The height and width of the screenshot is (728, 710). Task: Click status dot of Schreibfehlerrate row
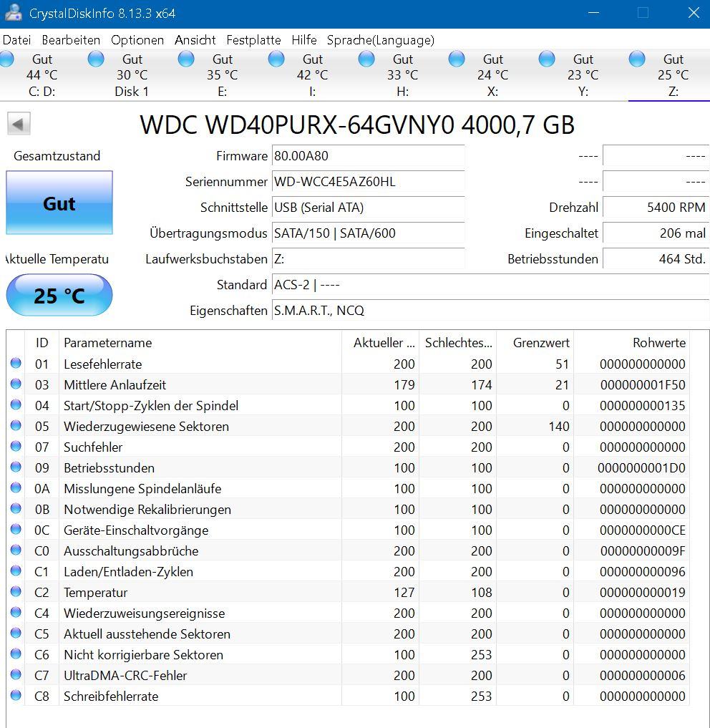16,695
